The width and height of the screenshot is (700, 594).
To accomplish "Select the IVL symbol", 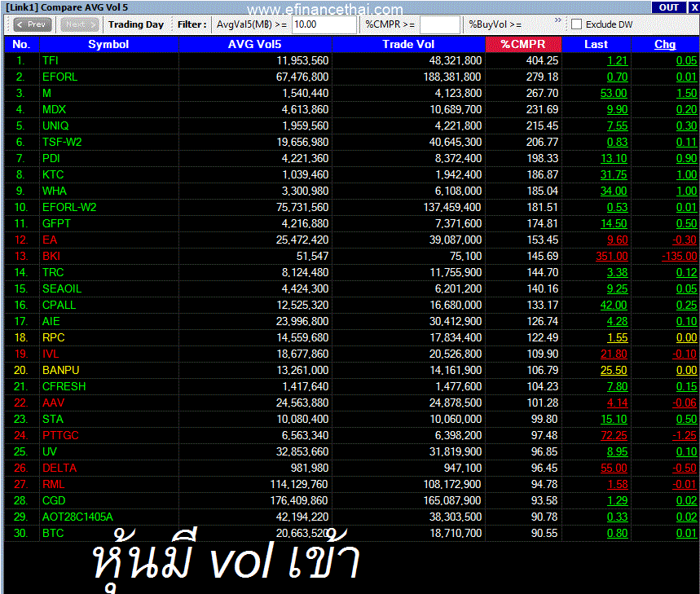I will click(x=51, y=354).
